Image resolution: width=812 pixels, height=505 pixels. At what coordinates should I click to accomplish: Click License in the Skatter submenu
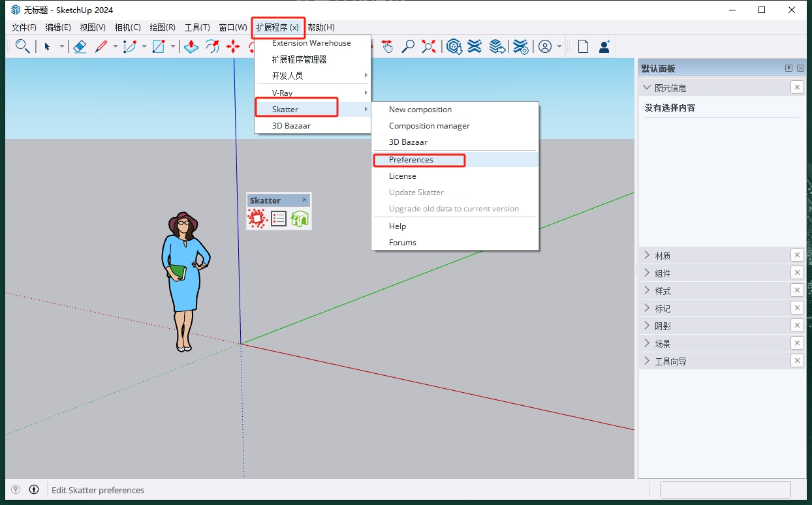[455, 176]
